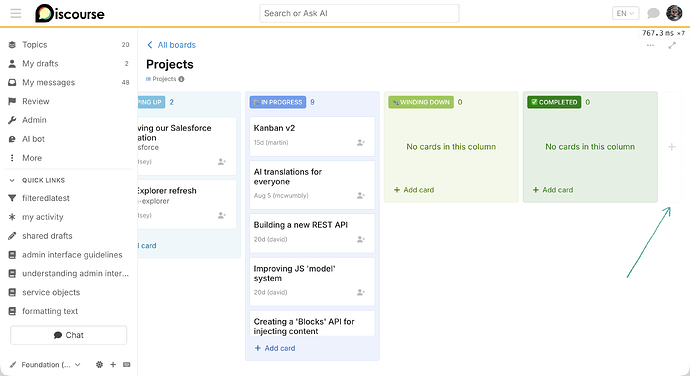Assign user on Building a new REST API card

(x=361, y=240)
